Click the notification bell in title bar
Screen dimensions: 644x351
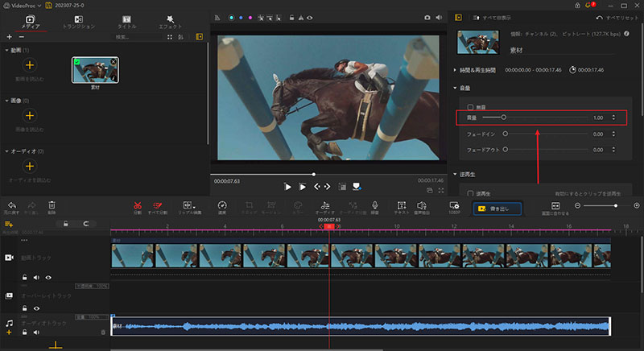588,6
